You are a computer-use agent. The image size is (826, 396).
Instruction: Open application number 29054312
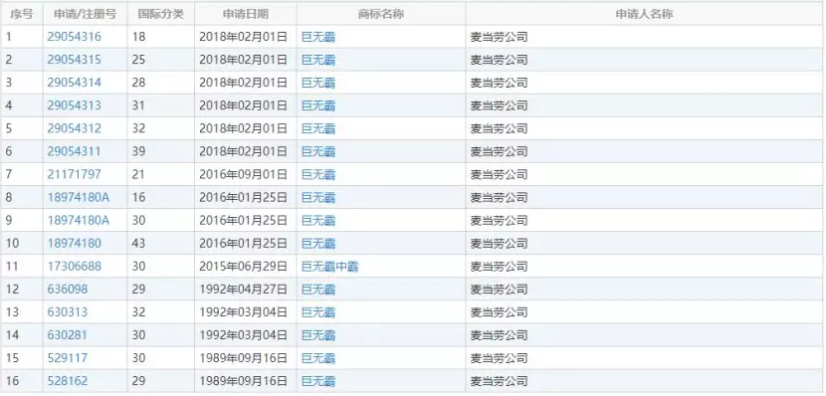(74, 128)
